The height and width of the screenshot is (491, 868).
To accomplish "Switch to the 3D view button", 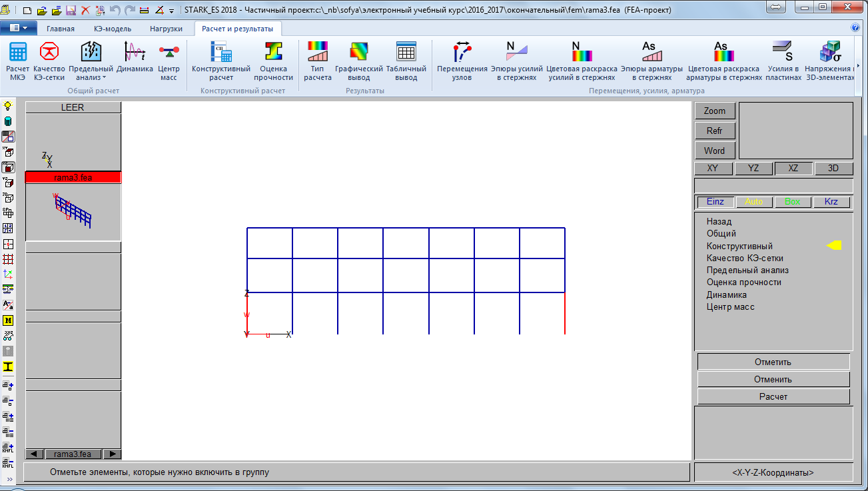I will 833,169.
